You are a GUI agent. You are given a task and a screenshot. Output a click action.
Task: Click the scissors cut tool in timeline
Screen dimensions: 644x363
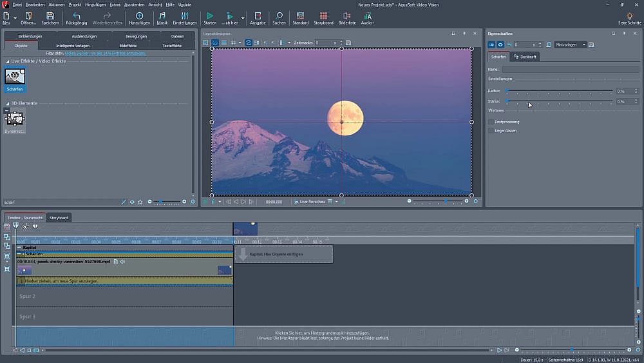pos(25,226)
